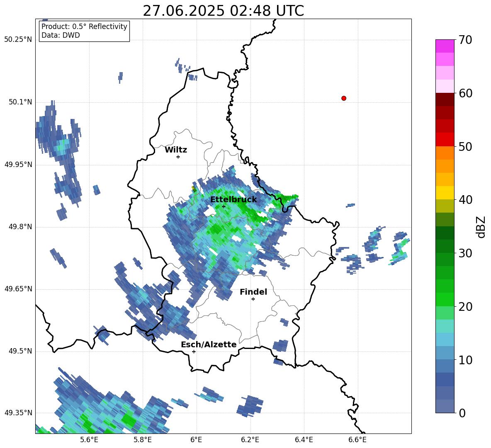
Task: Click the Ettelbruck station cross marker
Action: tap(224, 206)
